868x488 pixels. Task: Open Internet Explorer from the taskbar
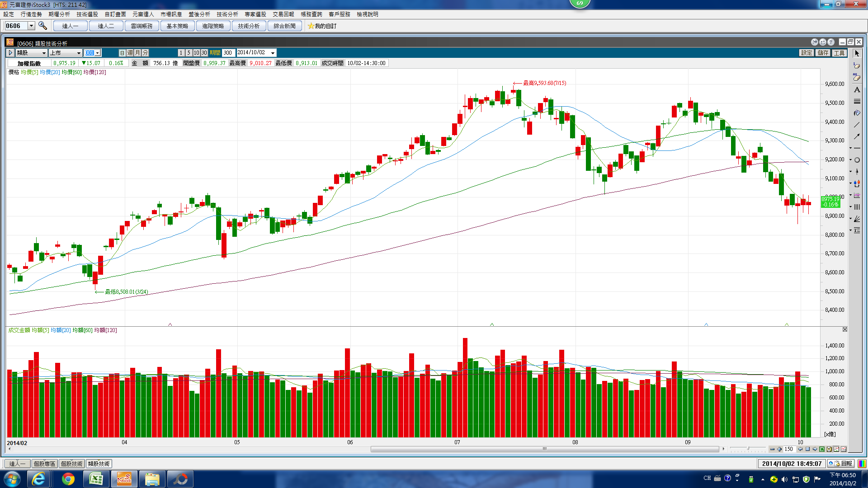(x=39, y=479)
